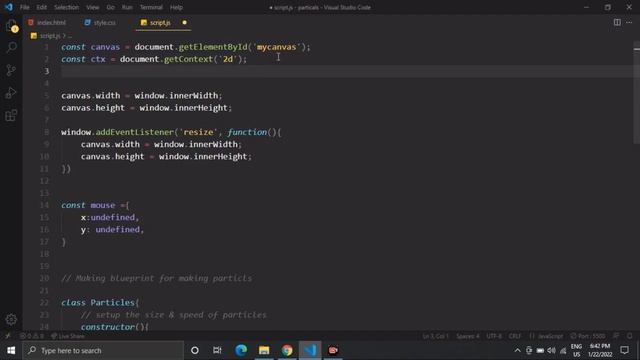Viewport: 640px width, 360px height.
Task: Click line number 14 in the gutter
Action: pyautogui.click(x=44, y=205)
